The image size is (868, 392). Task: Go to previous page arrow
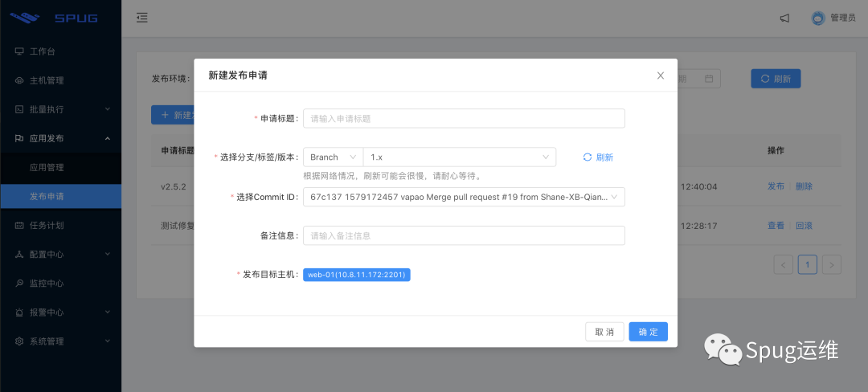point(783,265)
